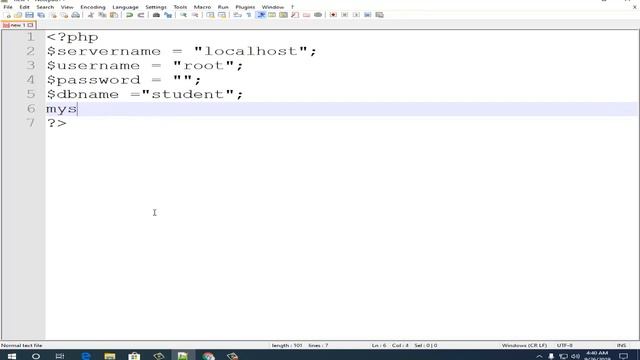Click the macro Playback icon
This screenshot has width=640, height=360.
coord(356,15)
